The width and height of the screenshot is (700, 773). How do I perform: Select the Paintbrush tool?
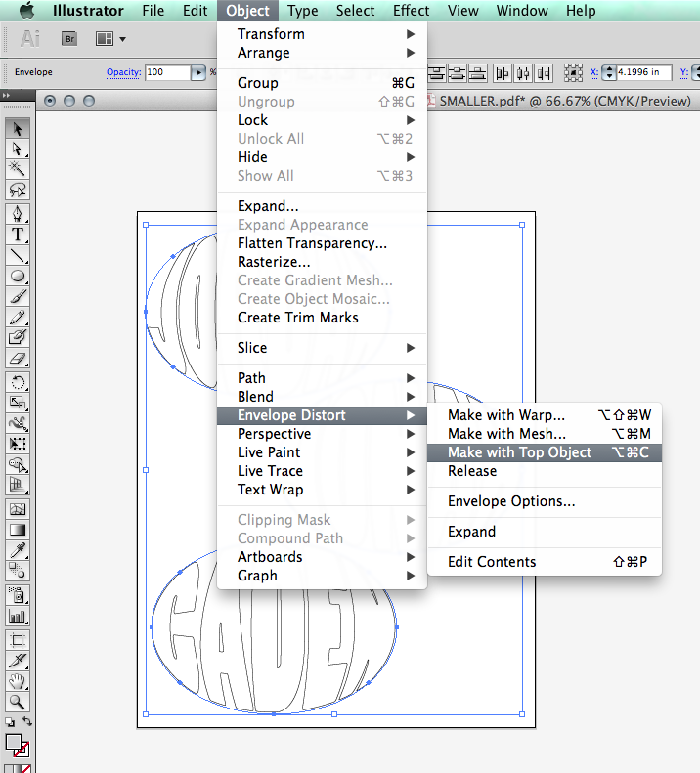click(18, 296)
